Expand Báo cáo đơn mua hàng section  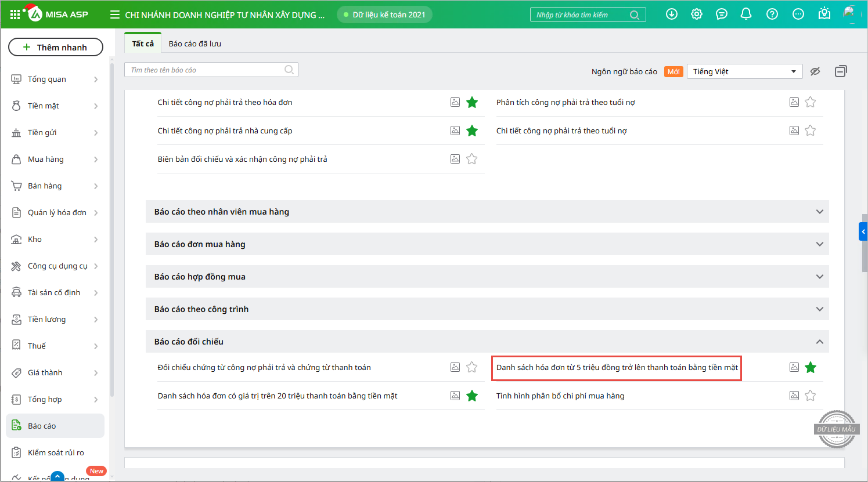click(x=819, y=244)
